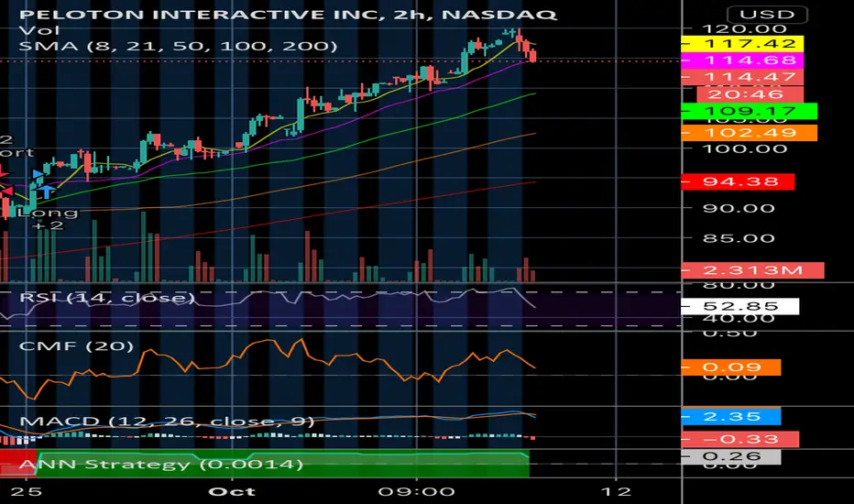Screen dimensions: 854x504
Task: Select the orange 102.49 SMA price label
Action: 749,133
